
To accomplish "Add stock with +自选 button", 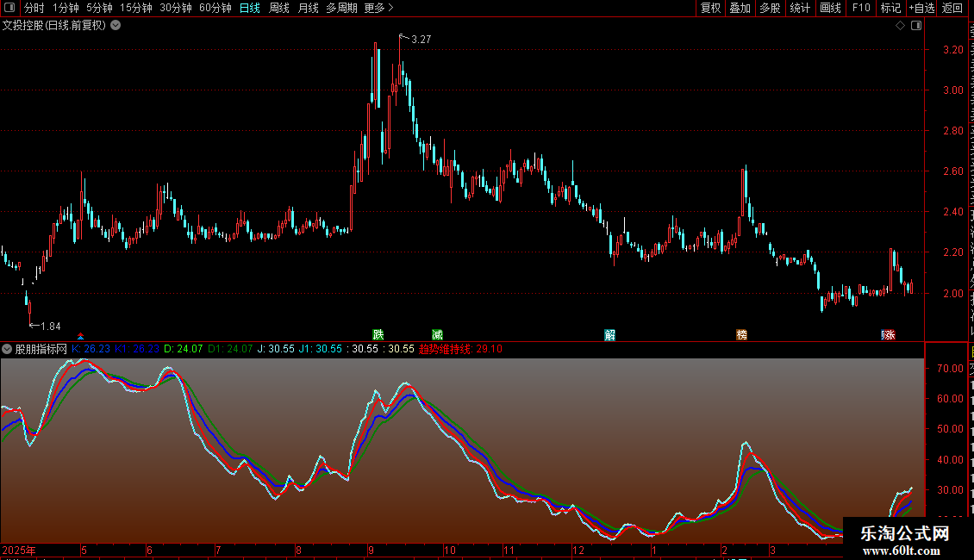I will 921,8.
